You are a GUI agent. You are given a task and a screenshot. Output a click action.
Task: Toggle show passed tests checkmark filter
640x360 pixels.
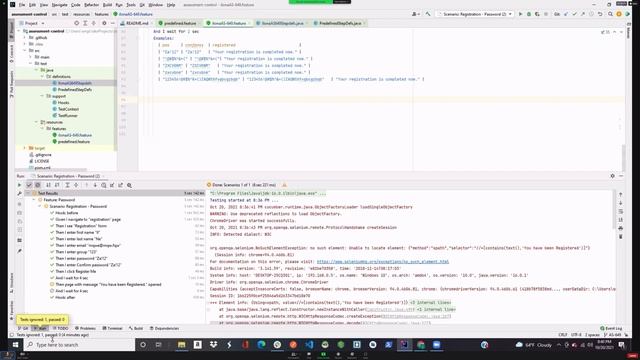[x=29, y=185]
